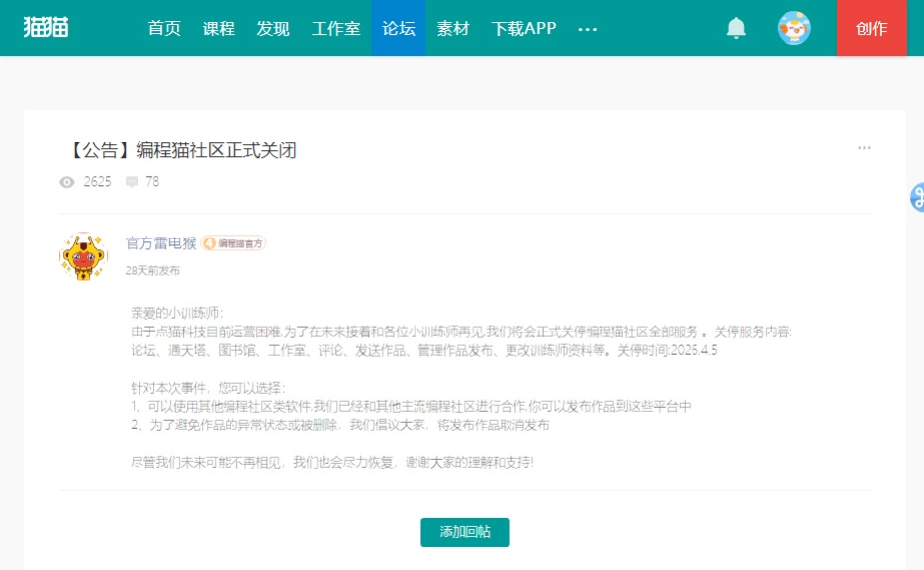Open notifications bell icon
924x570 pixels.
click(736, 28)
